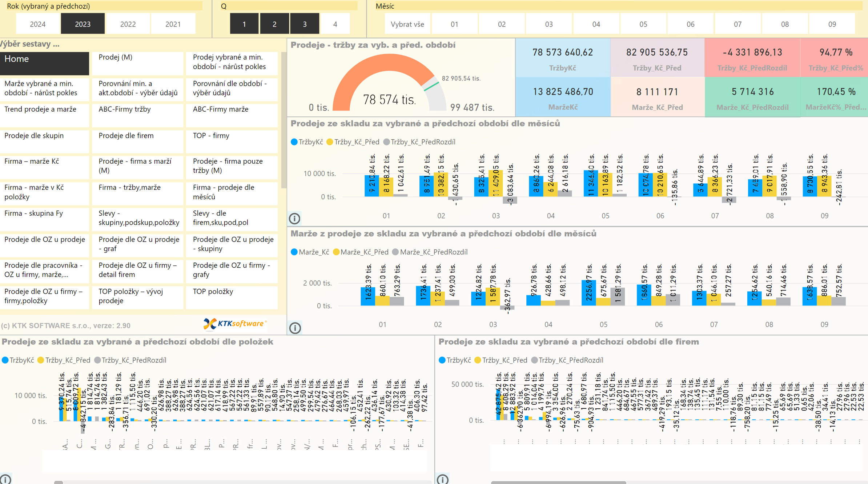The height and width of the screenshot is (484, 868).
Task: Click yellow Marže_Kč_Před legend marker
Action: pyautogui.click(x=336, y=252)
